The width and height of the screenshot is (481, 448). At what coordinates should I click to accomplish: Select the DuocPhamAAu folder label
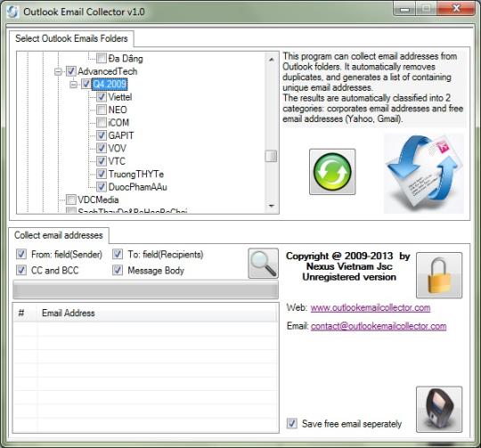pyautogui.click(x=138, y=187)
